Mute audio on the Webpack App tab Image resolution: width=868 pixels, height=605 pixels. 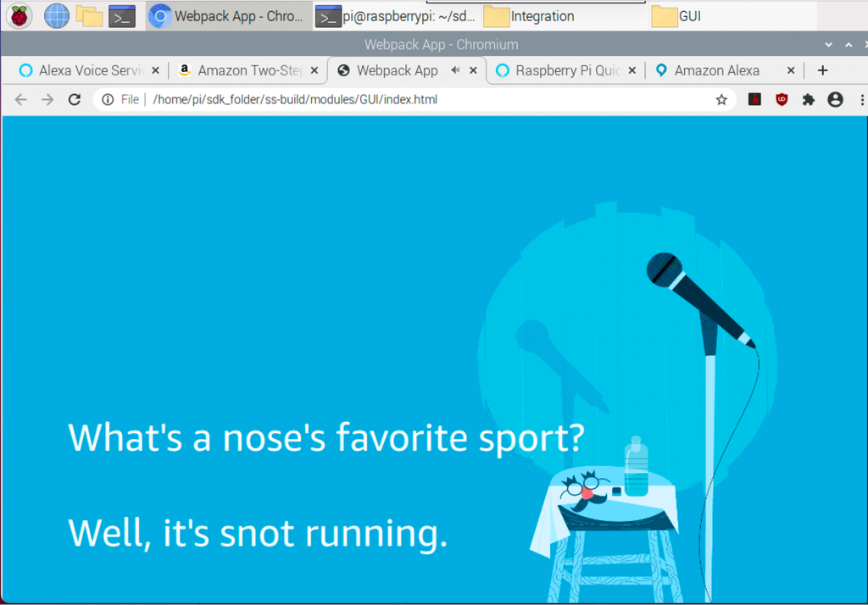pyautogui.click(x=455, y=69)
